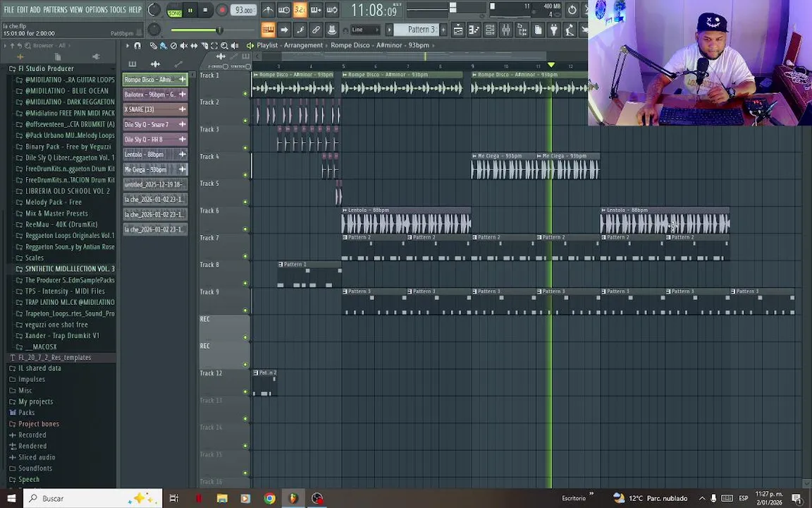
Task: Expand the Packs folder
Action: 26,413
